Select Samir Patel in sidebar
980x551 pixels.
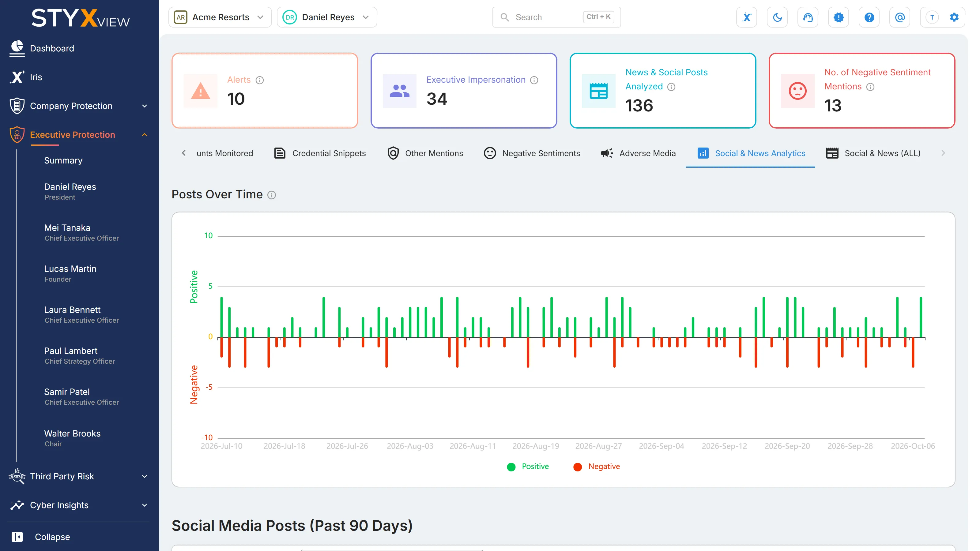pos(81,397)
